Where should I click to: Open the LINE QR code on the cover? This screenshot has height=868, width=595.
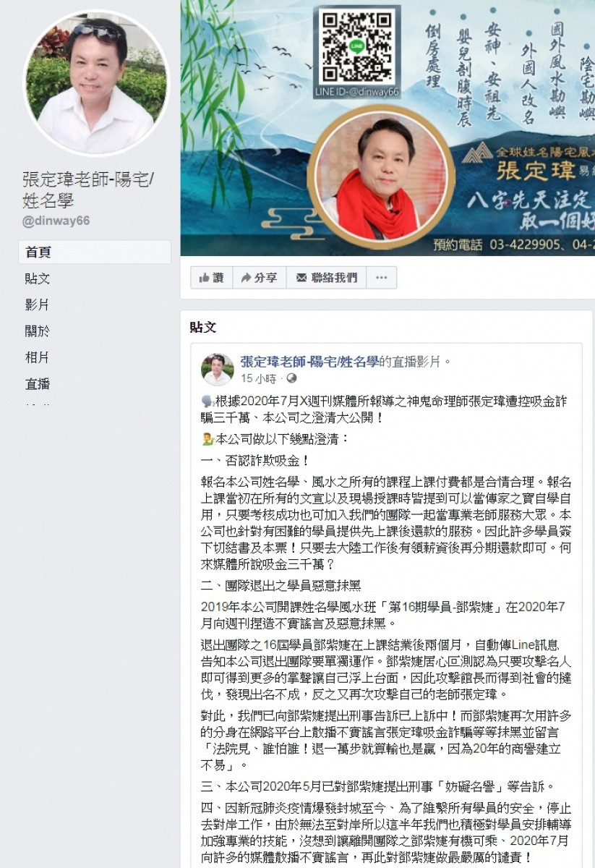point(356,48)
